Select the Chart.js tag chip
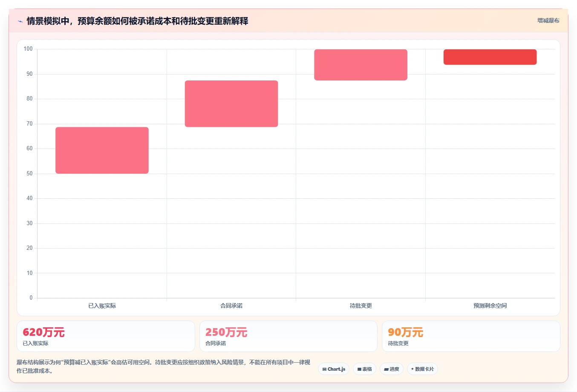This screenshot has height=392, width=577. point(334,369)
